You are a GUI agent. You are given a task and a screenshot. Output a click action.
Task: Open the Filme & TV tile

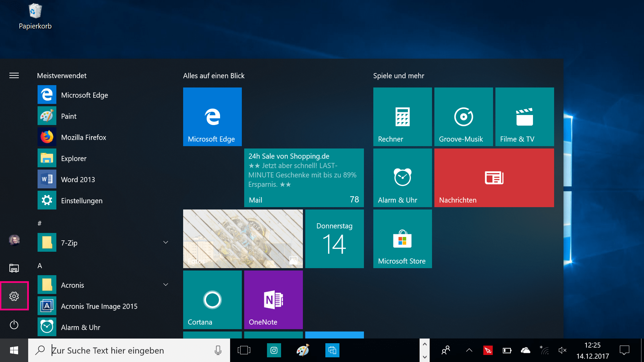pos(525,117)
